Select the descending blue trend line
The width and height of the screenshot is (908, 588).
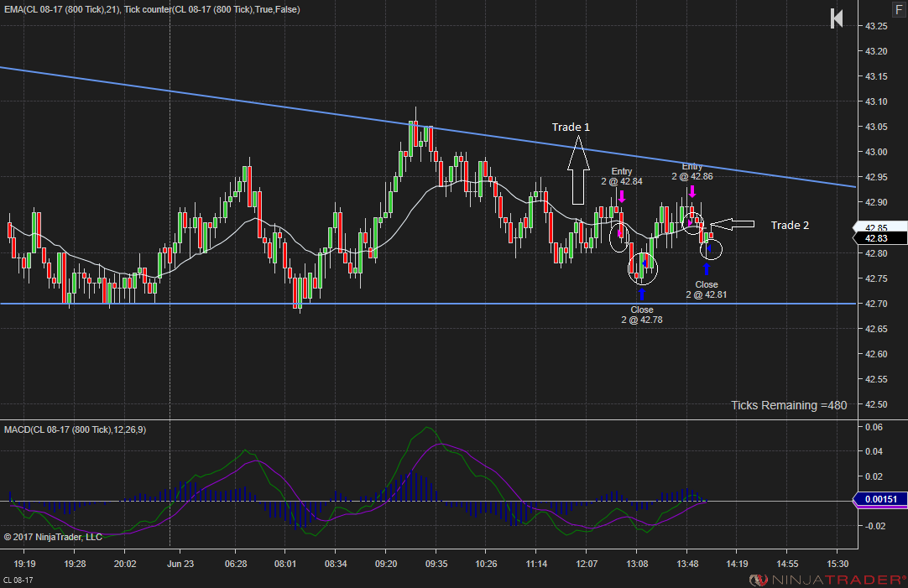coord(427,127)
